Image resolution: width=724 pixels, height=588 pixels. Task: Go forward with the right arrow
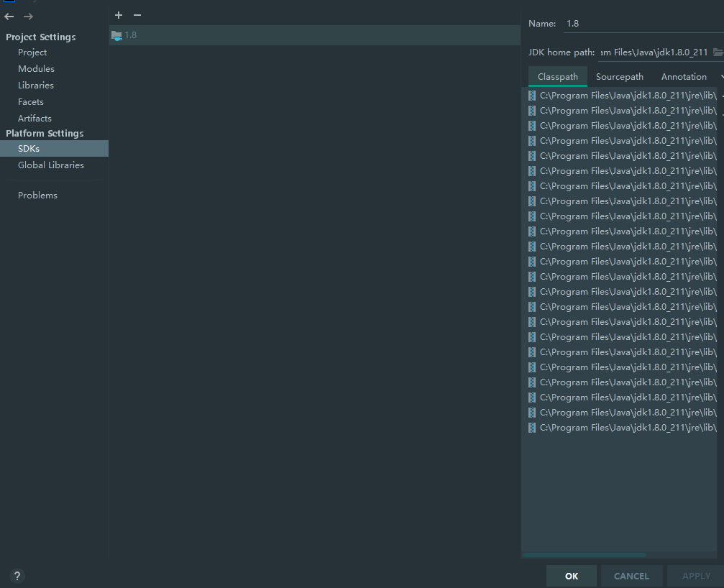click(28, 17)
